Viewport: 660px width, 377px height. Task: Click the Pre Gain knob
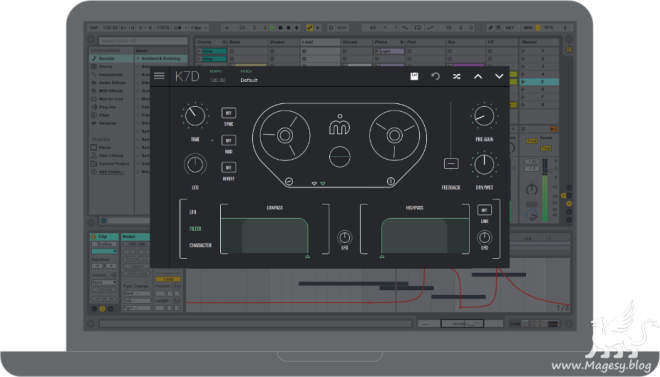click(x=484, y=116)
